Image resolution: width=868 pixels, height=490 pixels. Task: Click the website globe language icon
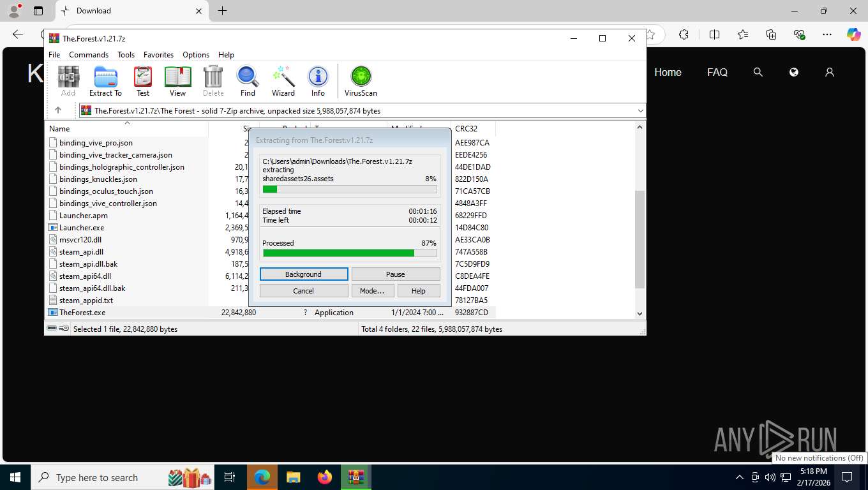[x=794, y=72]
